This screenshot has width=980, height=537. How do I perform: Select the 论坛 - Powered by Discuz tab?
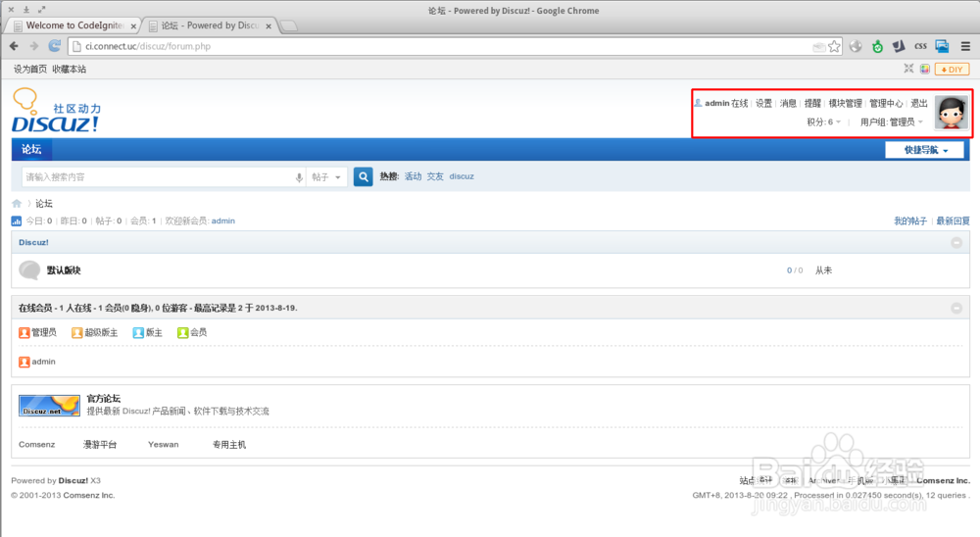[210, 25]
